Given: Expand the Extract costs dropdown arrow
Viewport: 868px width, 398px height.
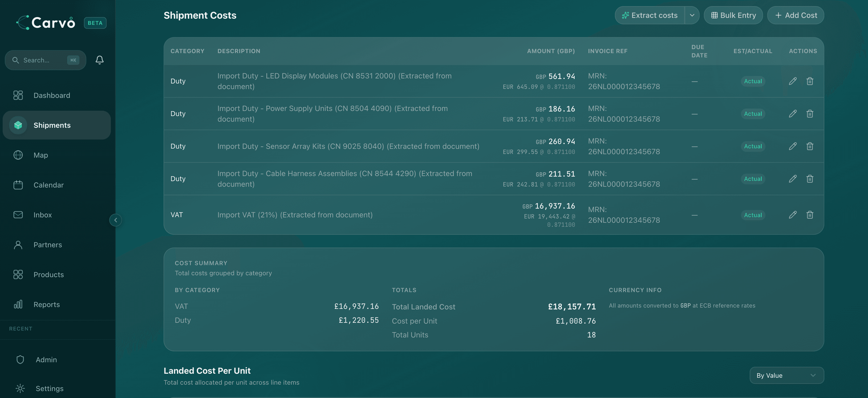Looking at the screenshot, I should click(x=692, y=15).
